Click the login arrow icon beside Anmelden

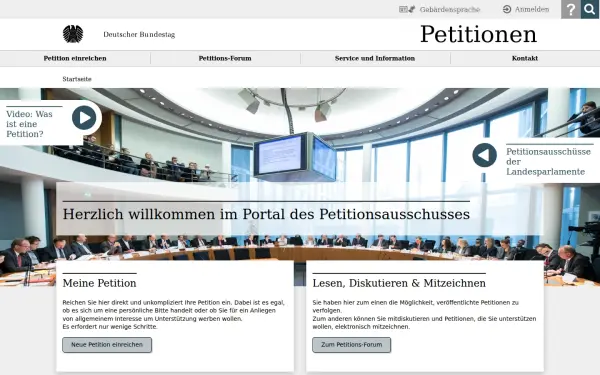pyautogui.click(x=507, y=9)
